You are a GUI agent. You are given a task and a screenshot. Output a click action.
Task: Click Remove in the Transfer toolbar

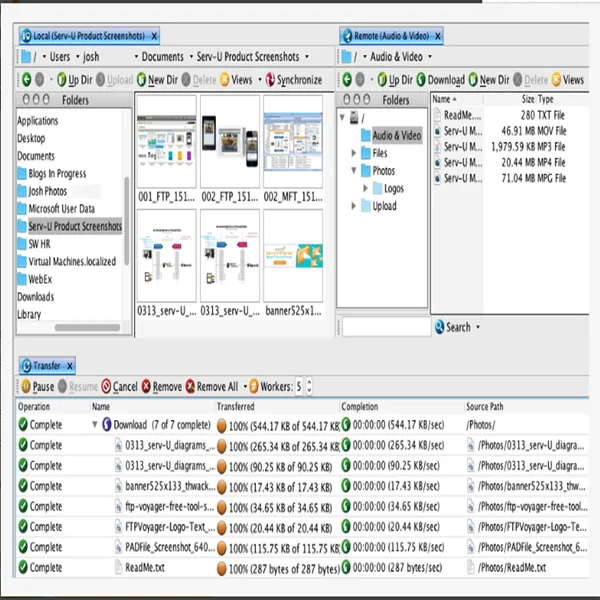161,386
